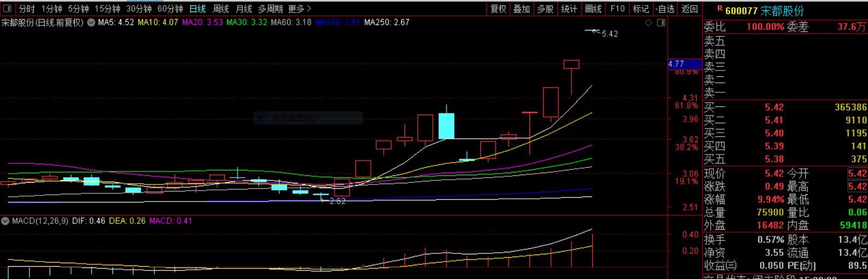Click the large cyan bearish candlestick
The width and height of the screenshot is (868, 279).
point(447,126)
